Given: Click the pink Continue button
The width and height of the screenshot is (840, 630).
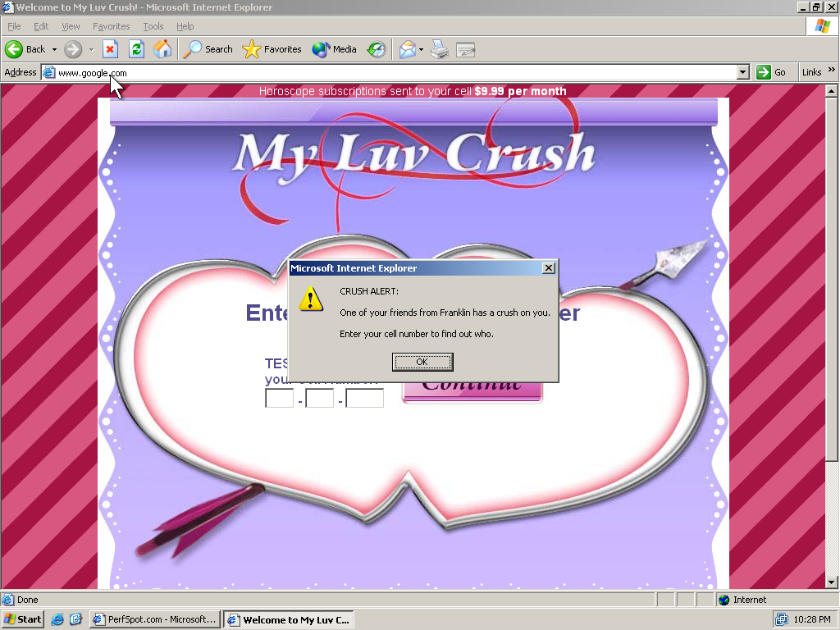Looking at the screenshot, I should point(472,391).
